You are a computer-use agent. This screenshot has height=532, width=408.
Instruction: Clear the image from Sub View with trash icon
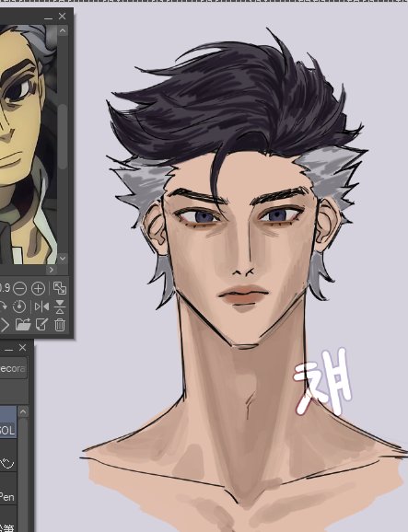coord(60,325)
